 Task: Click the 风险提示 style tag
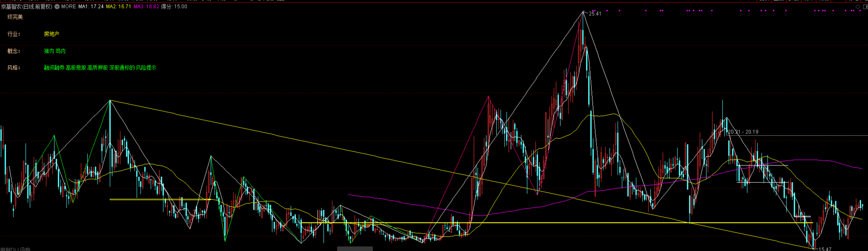coord(146,68)
